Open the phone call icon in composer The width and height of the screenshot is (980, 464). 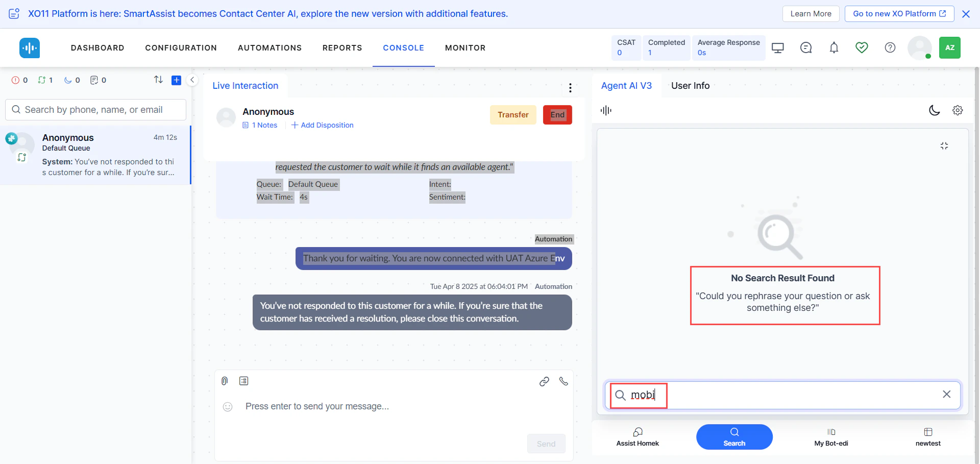(563, 381)
